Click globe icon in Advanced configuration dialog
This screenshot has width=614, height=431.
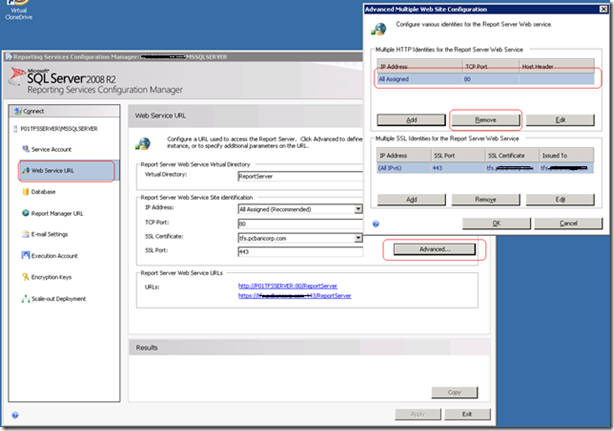click(x=379, y=29)
